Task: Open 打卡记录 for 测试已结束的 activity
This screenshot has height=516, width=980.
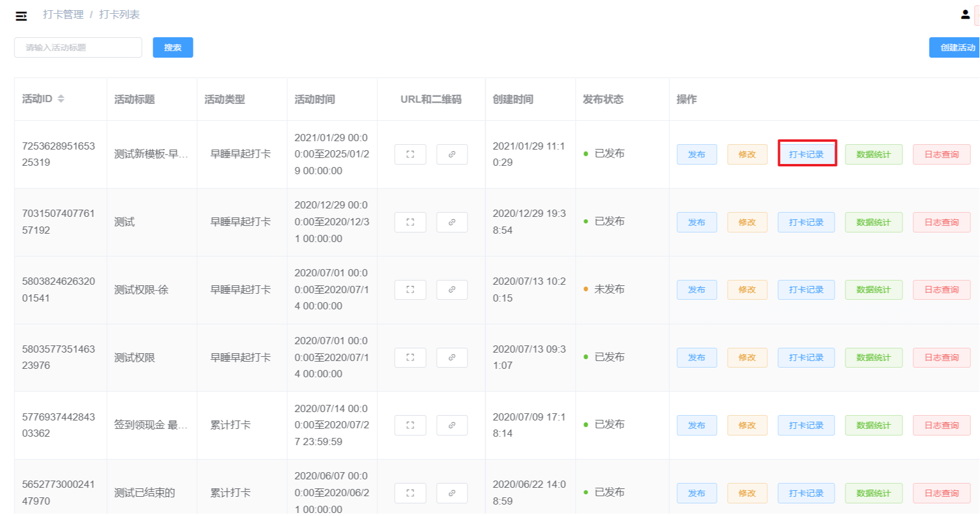Action: pyautogui.click(x=806, y=493)
